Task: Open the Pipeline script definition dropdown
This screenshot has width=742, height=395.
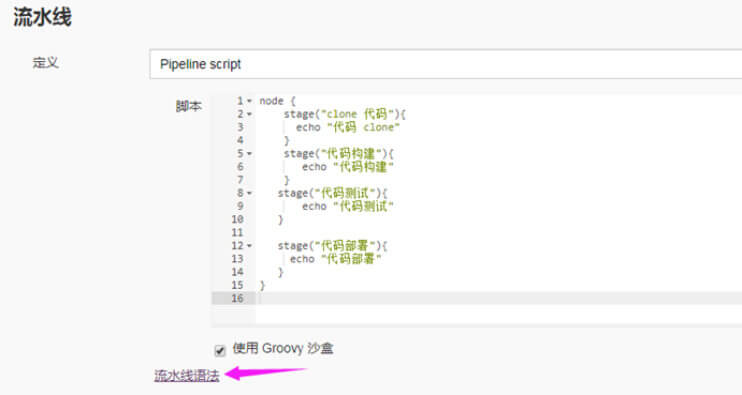Action: tap(445, 64)
